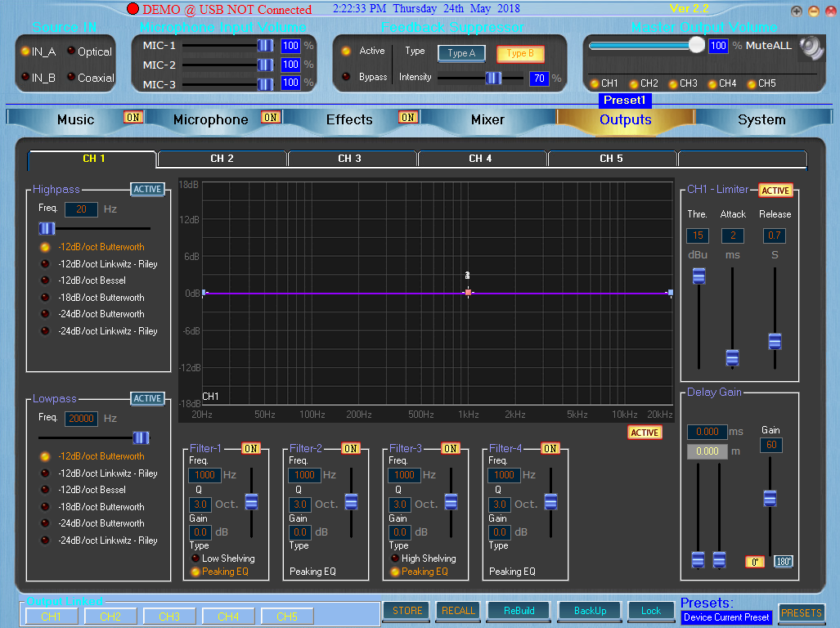Toggle Music ON button

coord(133,117)
